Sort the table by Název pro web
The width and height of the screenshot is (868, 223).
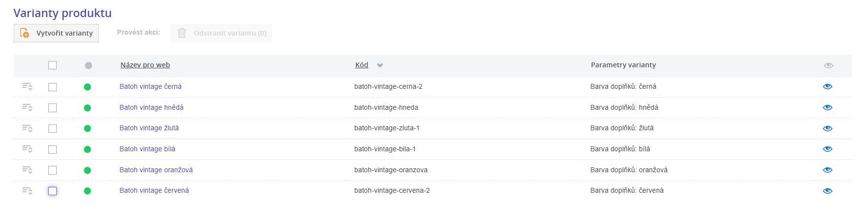tap(145, 65)
